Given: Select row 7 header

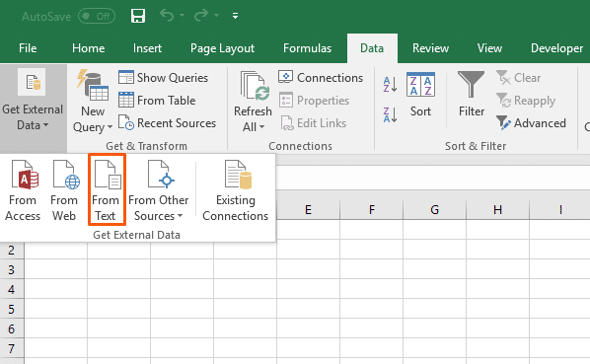Looking at the screenshot, I should point(11,348).
